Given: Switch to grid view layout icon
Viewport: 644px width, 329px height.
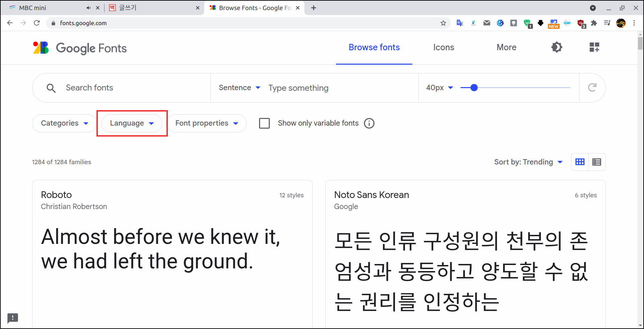Looking at the screenshot, I should coord(580,162).
